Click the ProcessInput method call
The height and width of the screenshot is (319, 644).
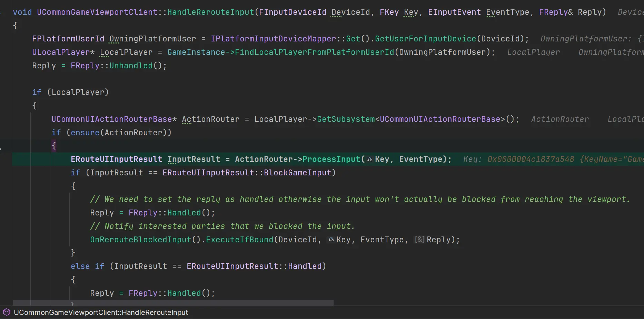(331, 159)
